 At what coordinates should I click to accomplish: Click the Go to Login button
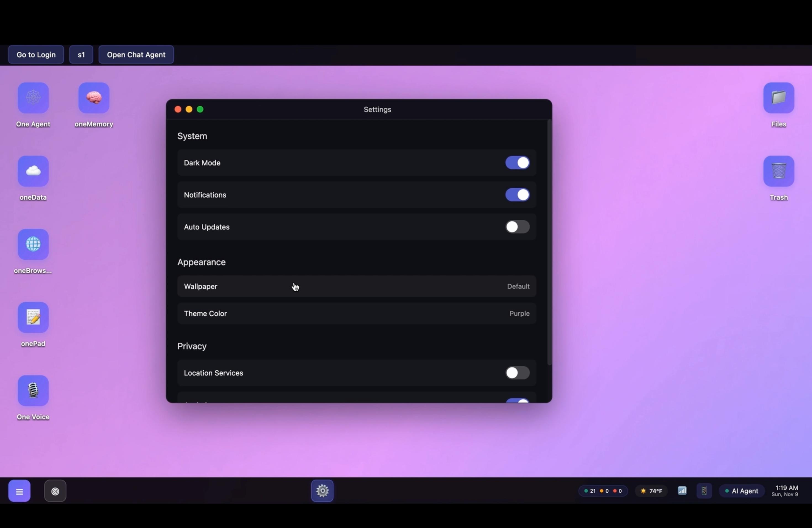(x=36, y=55)
